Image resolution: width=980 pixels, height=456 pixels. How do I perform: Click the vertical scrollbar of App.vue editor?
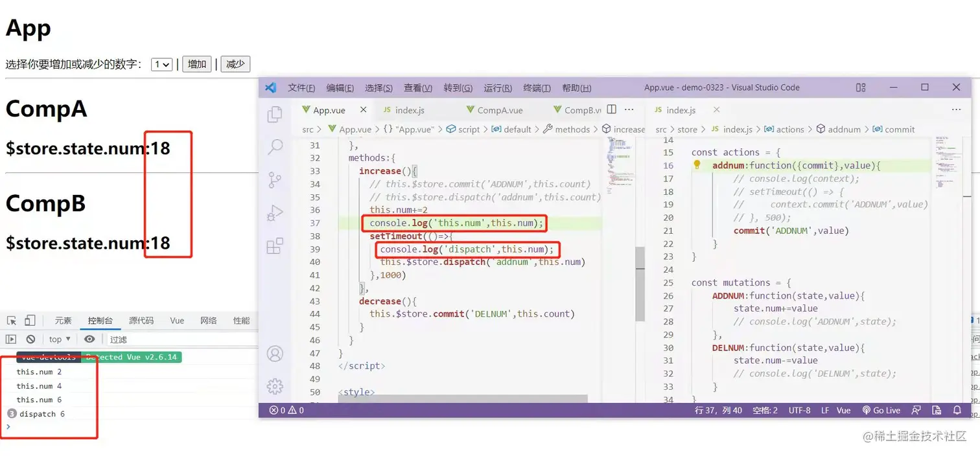point(640,284)
